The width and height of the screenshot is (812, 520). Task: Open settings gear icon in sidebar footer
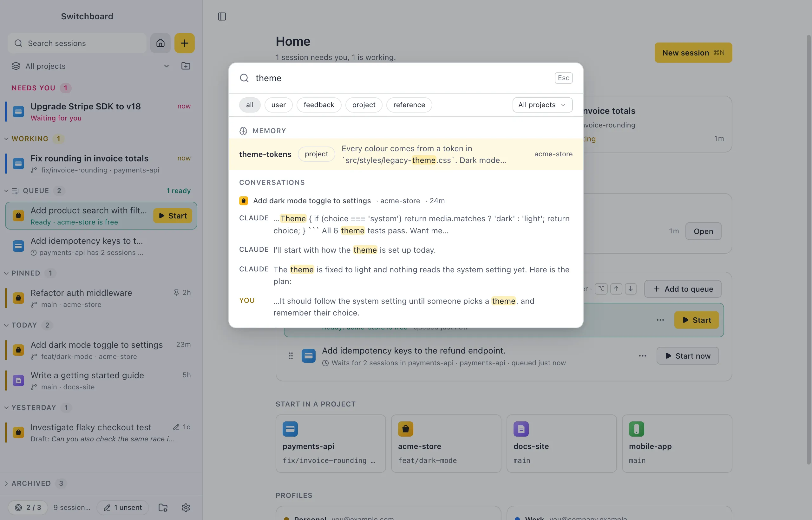186,508
